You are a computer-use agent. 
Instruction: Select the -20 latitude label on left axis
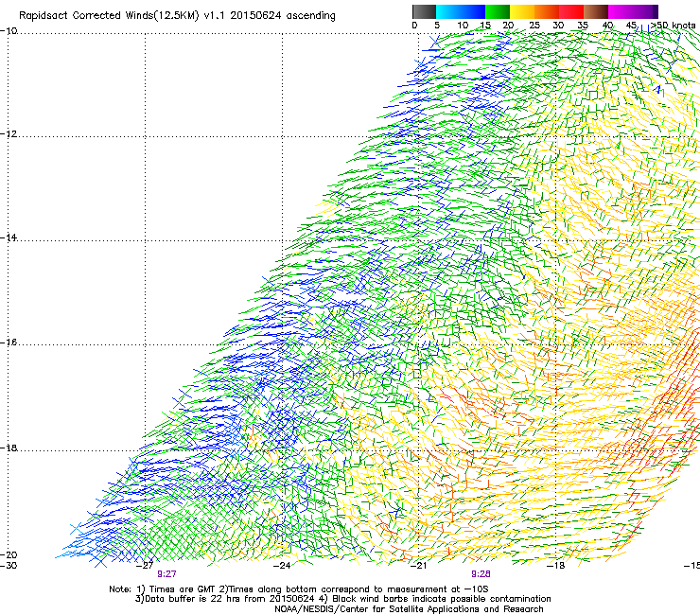[x=9, y=554]
